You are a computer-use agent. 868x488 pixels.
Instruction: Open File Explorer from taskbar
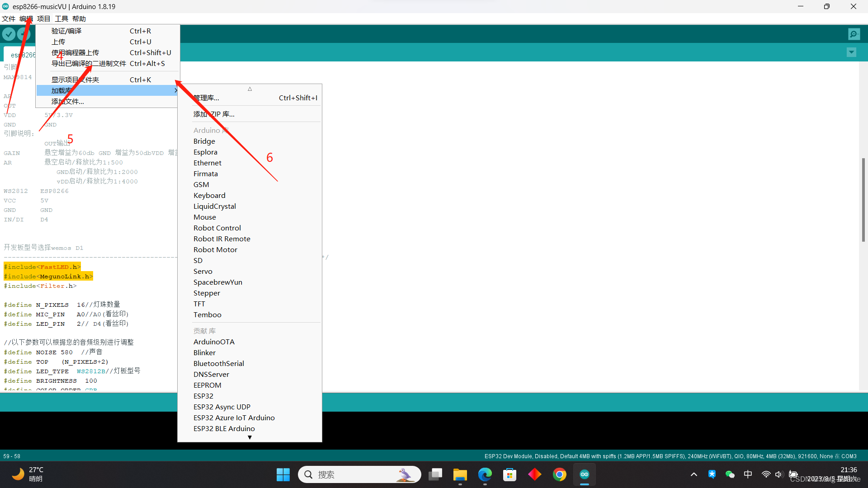(460, 474)
